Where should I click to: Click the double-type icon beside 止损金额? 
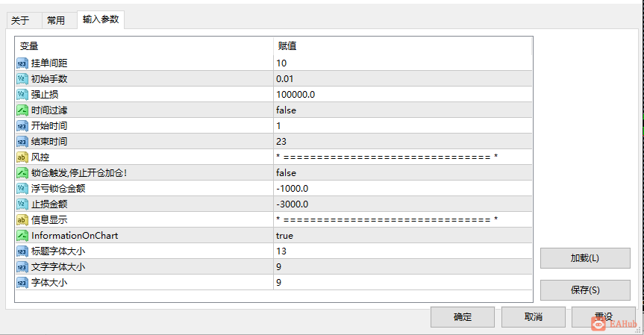pyautogui.click(x=22, y=204)
